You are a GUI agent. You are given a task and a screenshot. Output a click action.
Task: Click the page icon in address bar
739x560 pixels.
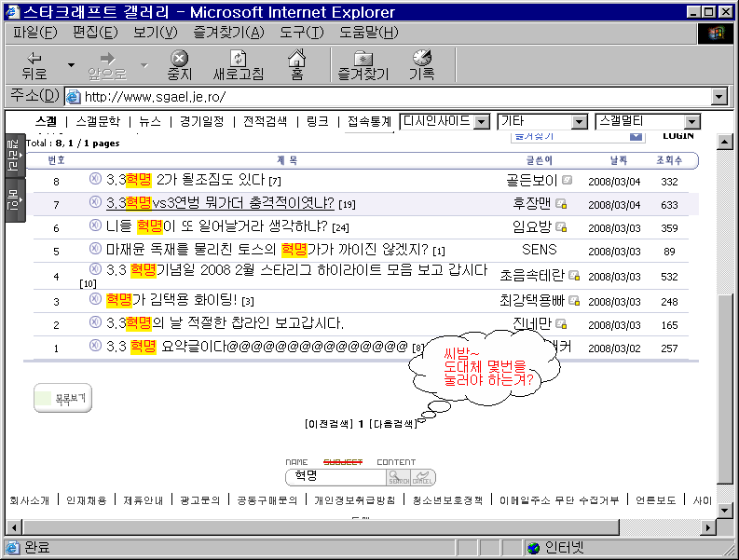coord(74,97)
